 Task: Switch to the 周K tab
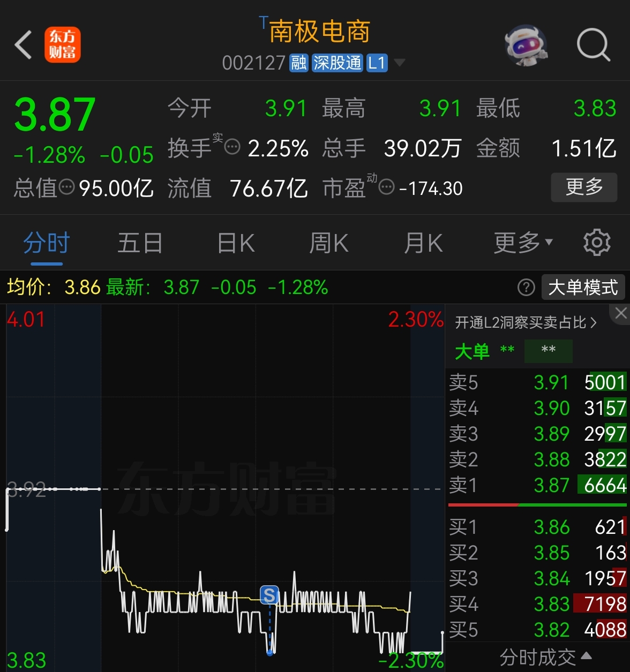click(x=329, y=243)
